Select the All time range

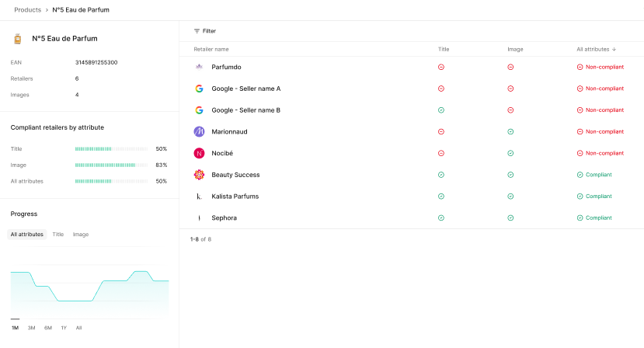click(78, 328)
